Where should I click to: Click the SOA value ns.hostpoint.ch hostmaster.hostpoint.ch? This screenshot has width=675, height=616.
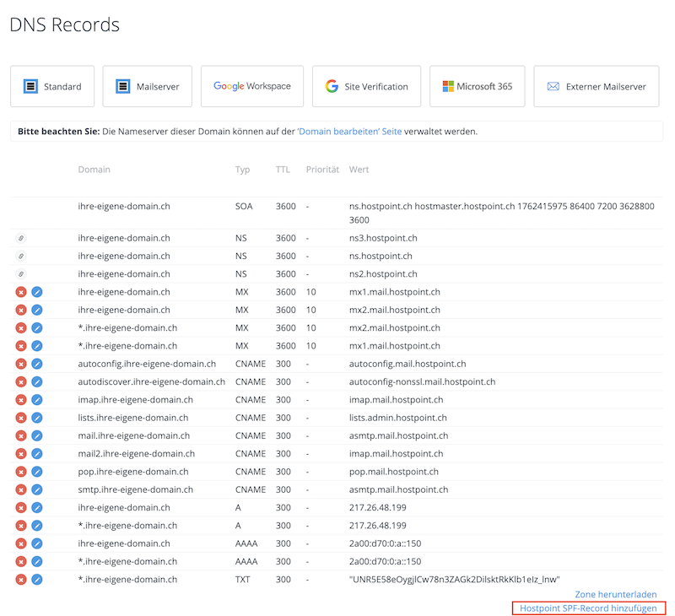click(x=501, y=213)
